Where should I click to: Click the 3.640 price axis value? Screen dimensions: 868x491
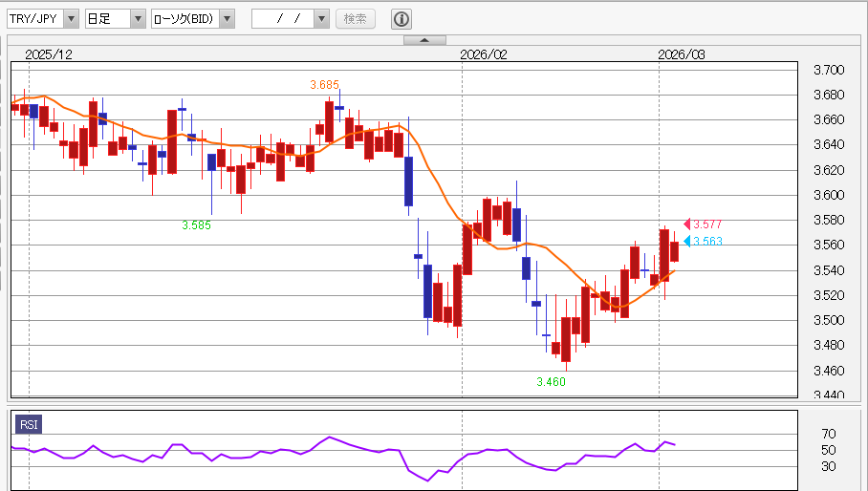[x=829, y=144]
